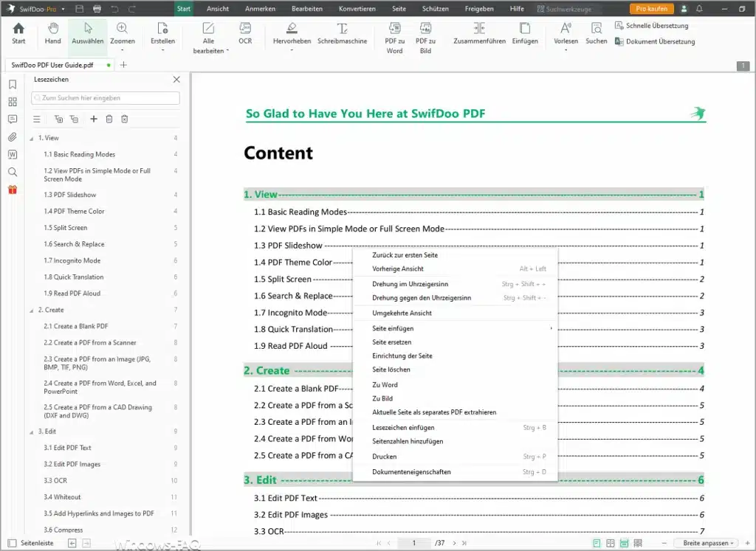Open the attachments paperclip sidebar icon

click(x=13, y=136)
